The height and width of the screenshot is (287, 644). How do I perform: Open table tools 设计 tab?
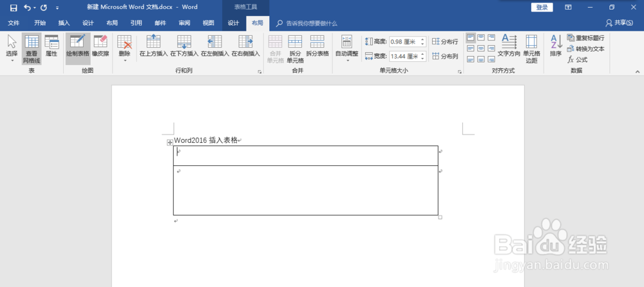pyautogui.click(x=233, y=23)
